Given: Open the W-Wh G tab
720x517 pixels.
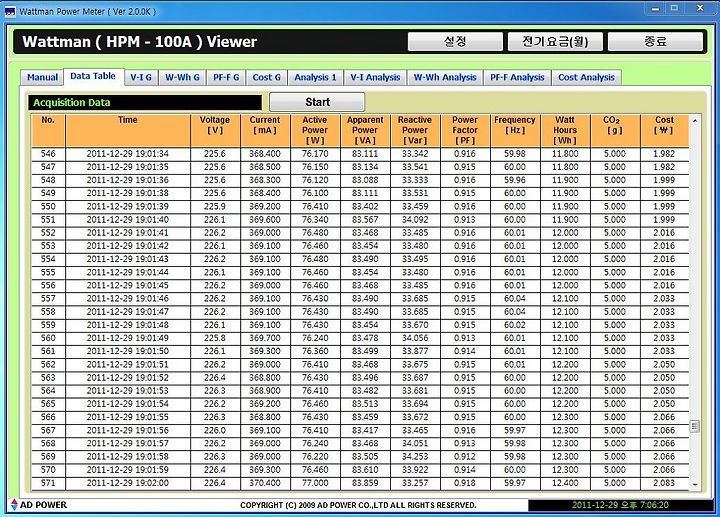Looking at the screenshot, I should pyautogui.click(x=182, y=77).
